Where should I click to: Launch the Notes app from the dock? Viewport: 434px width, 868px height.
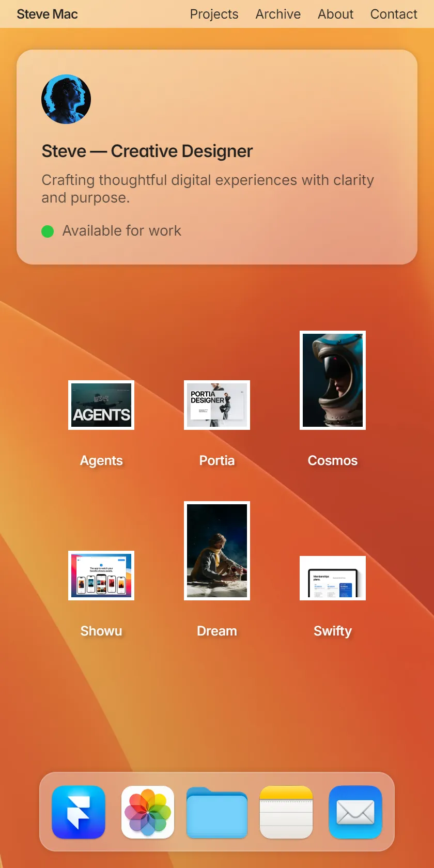pos(286,812)
